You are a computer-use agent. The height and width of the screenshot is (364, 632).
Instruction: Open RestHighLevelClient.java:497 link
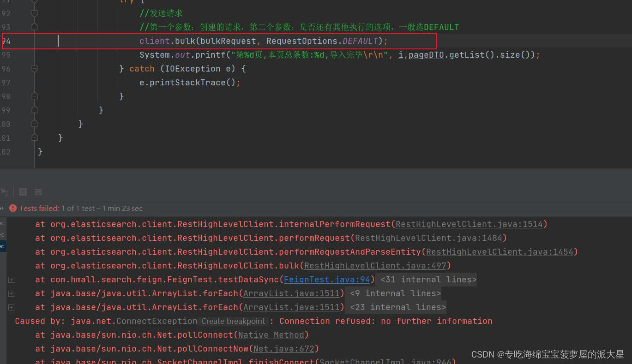[375, 266]
